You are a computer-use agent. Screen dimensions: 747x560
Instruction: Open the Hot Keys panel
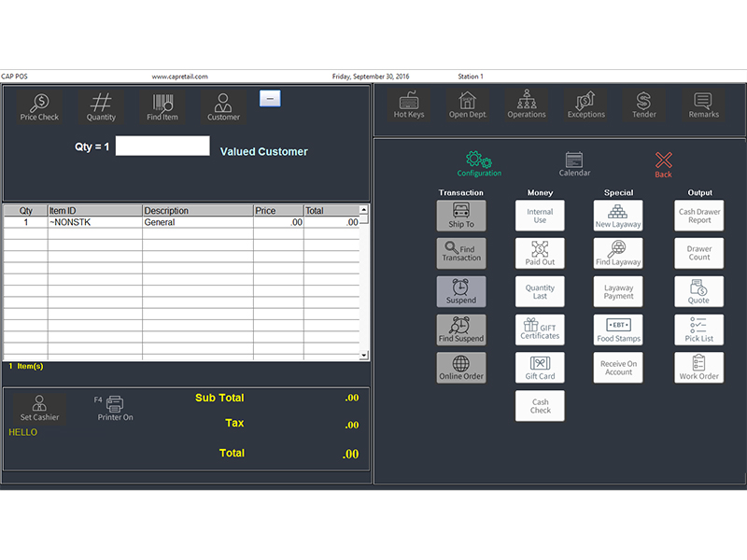pyautogui.click(x=409, y=105)
